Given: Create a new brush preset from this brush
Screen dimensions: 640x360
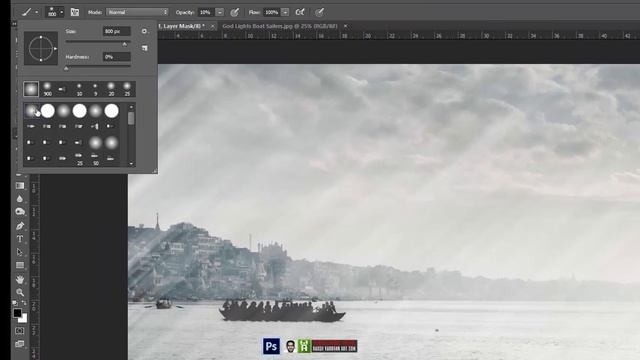Looking at the screenshot, I should pyautogui.click(x=144, y=48).
